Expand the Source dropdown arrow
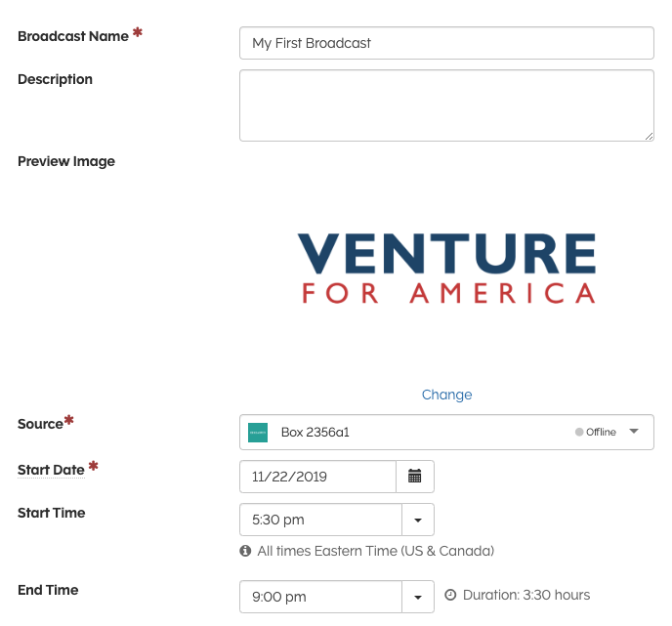The height and width of the screenshot is (626, 672). pyautogui.click(x=634, y=432)
